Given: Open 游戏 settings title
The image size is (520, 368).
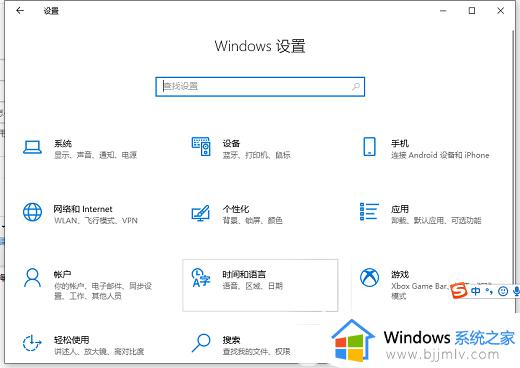Looking at the screenshot, I should coord(400,274).
